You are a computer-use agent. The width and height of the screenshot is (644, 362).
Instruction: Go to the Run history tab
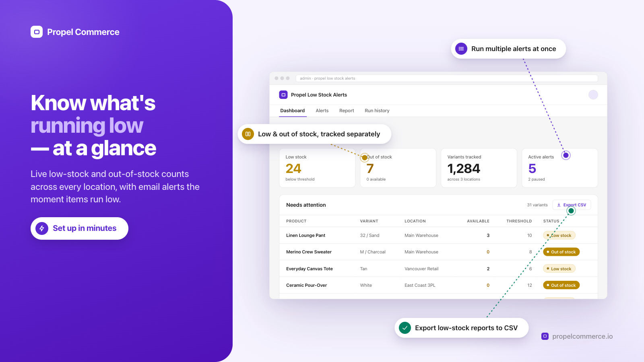[x=377, y=111]
